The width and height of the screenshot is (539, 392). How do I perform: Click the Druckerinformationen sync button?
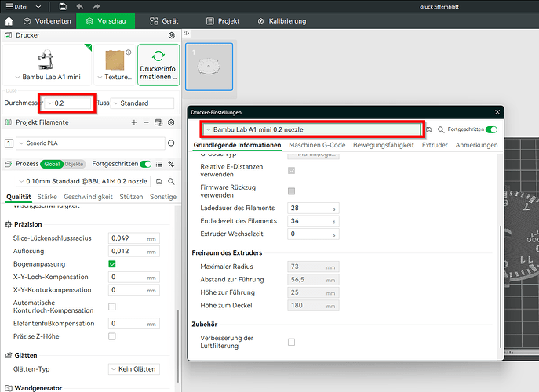(158, 64)
